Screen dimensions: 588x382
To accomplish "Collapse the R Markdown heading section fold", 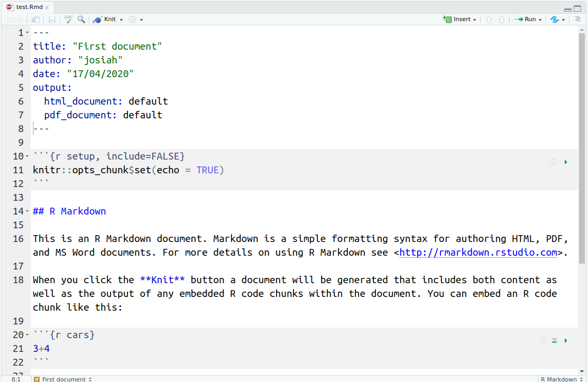I will 27,211.
